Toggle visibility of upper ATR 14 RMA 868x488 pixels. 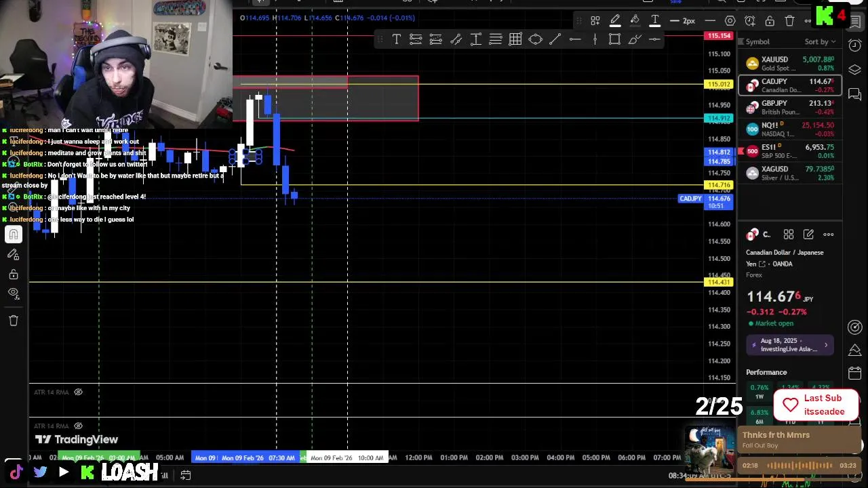[78, 392]
